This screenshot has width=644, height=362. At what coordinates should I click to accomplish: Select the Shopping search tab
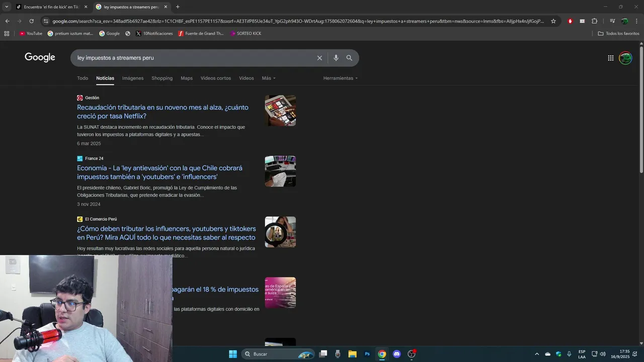pyautogui.click(x=162, y=78)
